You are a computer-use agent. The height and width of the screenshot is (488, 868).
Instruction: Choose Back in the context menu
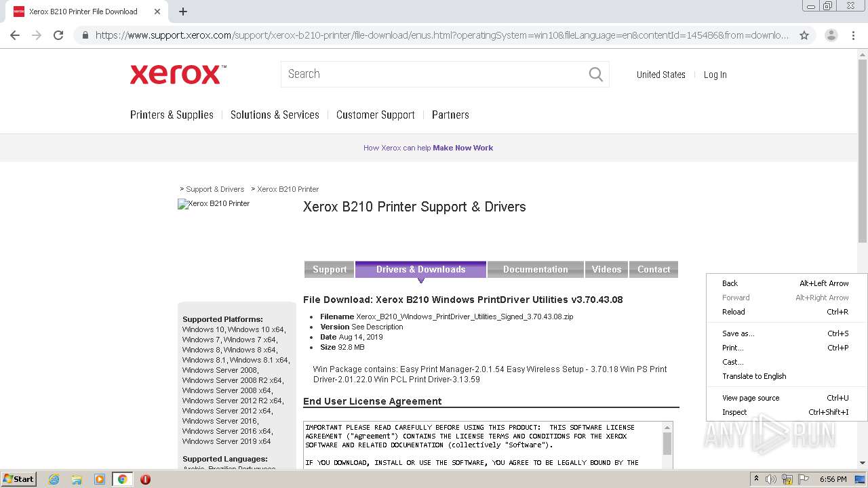[x=786, y=283]
